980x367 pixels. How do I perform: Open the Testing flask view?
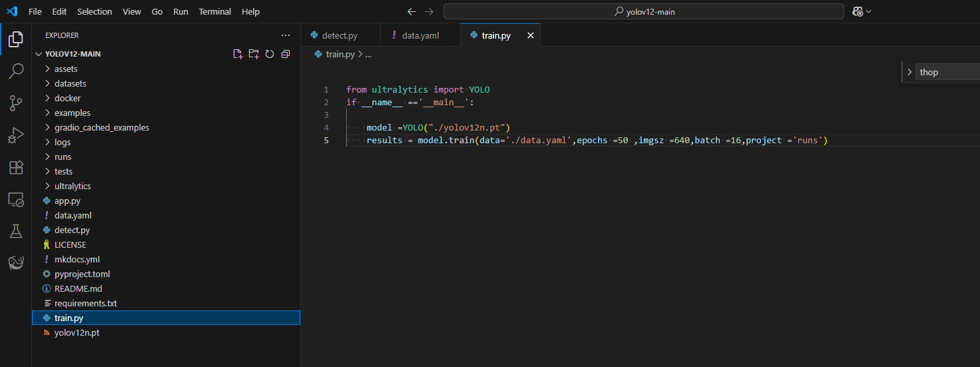click(16, 231)
